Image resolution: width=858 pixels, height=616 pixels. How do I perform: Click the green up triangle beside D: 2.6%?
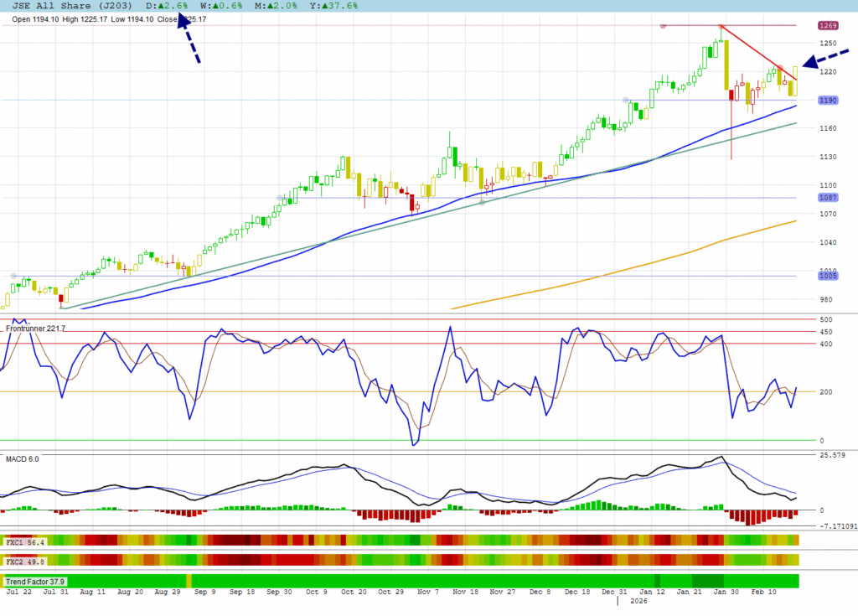tap(162, 5)
